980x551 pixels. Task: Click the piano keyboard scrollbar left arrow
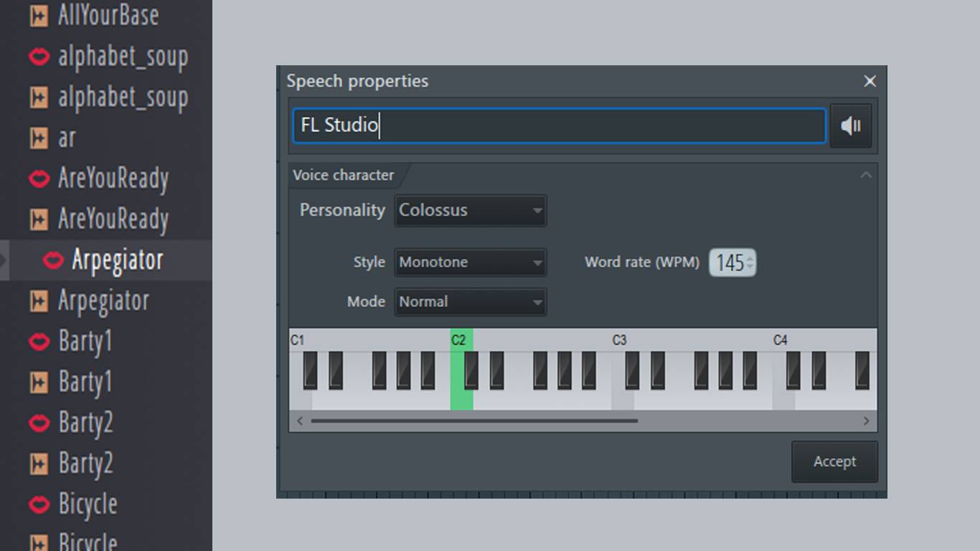coord(300,421)
